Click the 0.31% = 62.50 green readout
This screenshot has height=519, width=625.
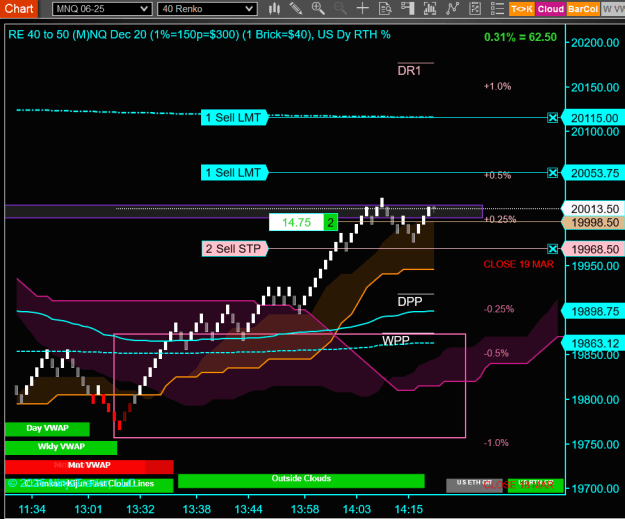[520, 37]
